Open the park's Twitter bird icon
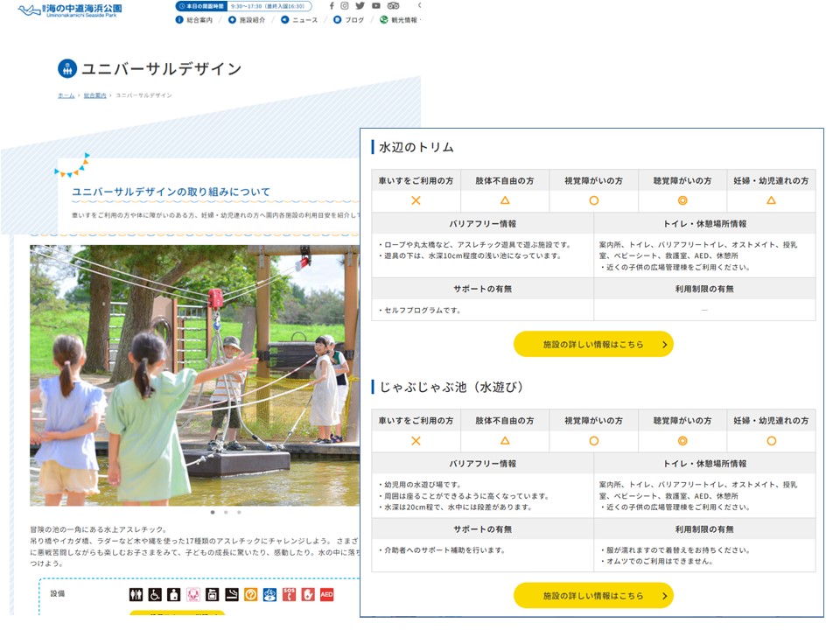The image size is (840, 630). 360,6
